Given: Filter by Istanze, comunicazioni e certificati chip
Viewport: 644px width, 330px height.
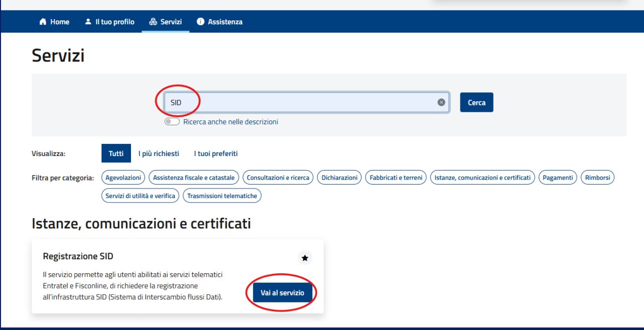Looking at the screenshot, I should [x=482, y=178].
